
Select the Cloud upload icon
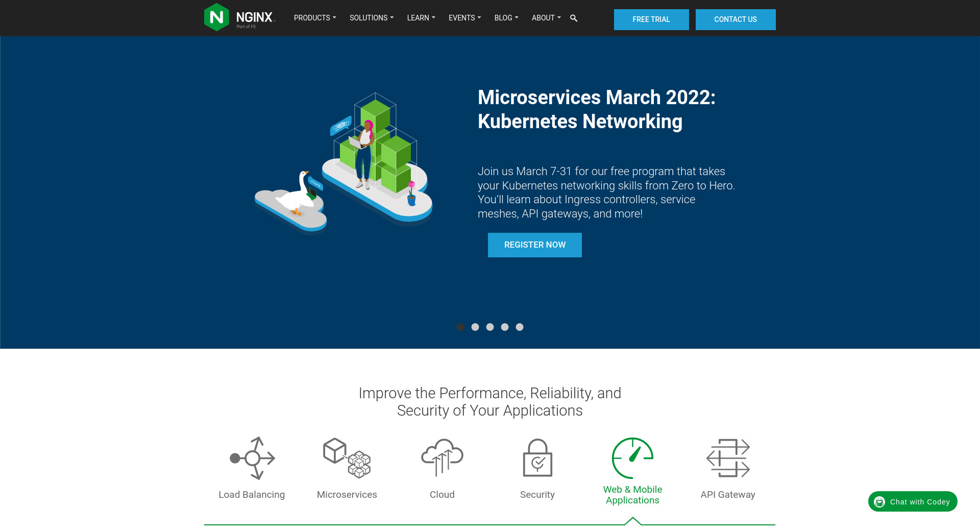[x=442, y=458]
